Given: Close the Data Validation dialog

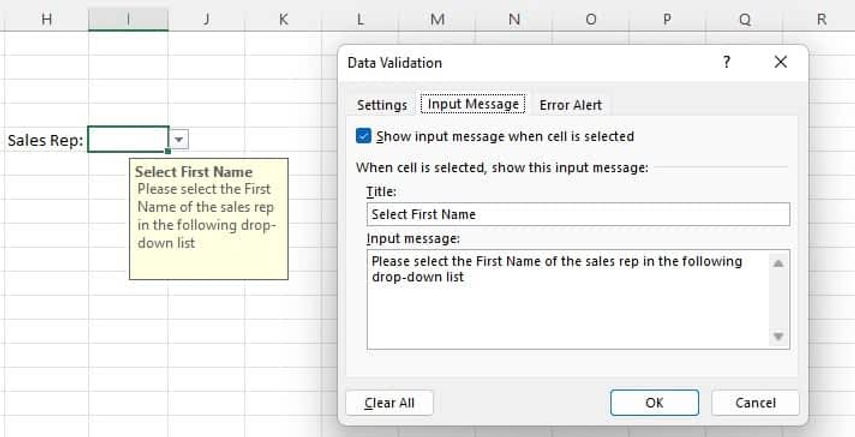Looking at the screenshot, I should [780, 62].
